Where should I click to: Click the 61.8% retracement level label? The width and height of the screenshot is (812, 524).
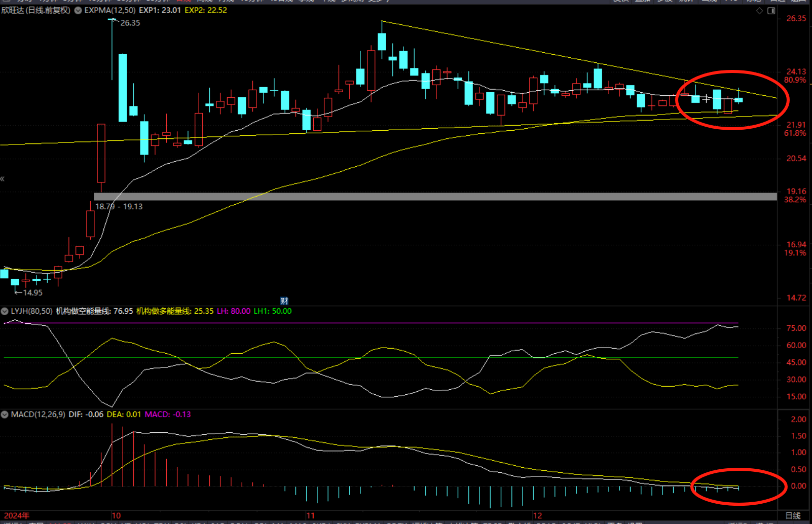[795, 133]
